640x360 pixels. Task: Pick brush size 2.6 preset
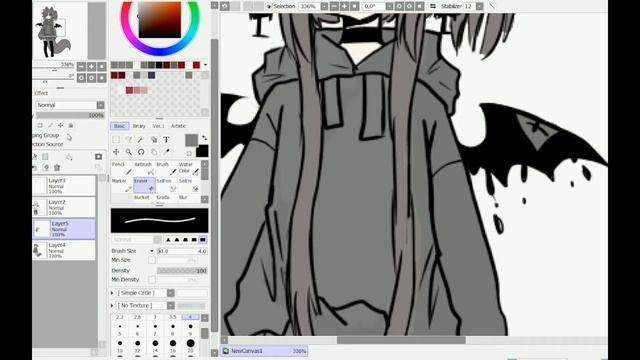[138, 317]
